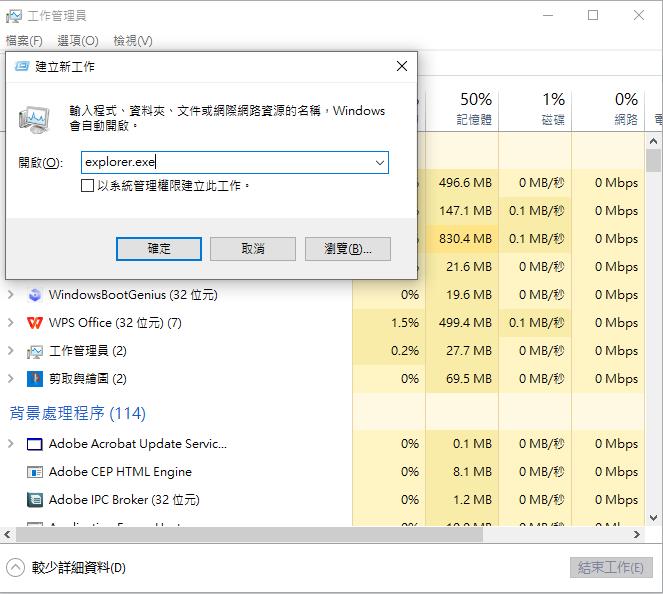Click the Adobe IPC Broker icon
Viewport: 663px width, 594px height.
[35, 500]
